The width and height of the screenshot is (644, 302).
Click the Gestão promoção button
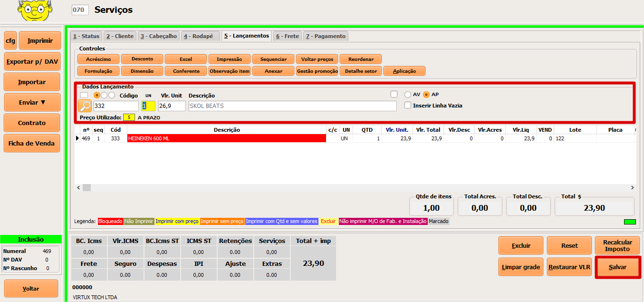pos(317,71)
